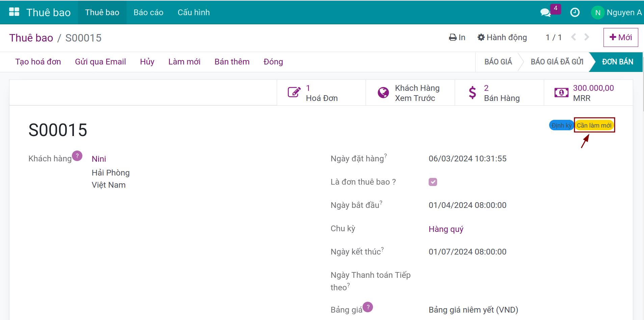Image resolution: width=644 pixels, height=320 pixels.
Task: Click the Tạo hoá đơn button
Action: coord(38,62)
